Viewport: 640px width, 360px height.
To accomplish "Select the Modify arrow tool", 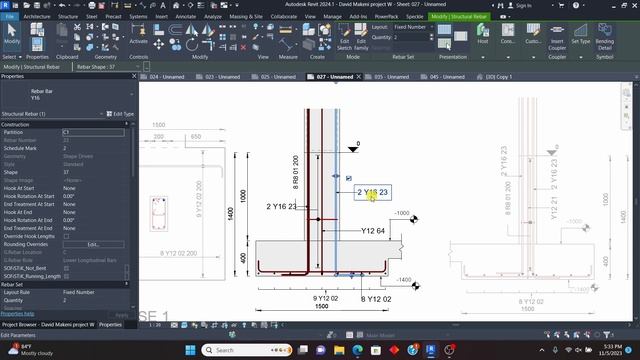I will pos(11,33).
